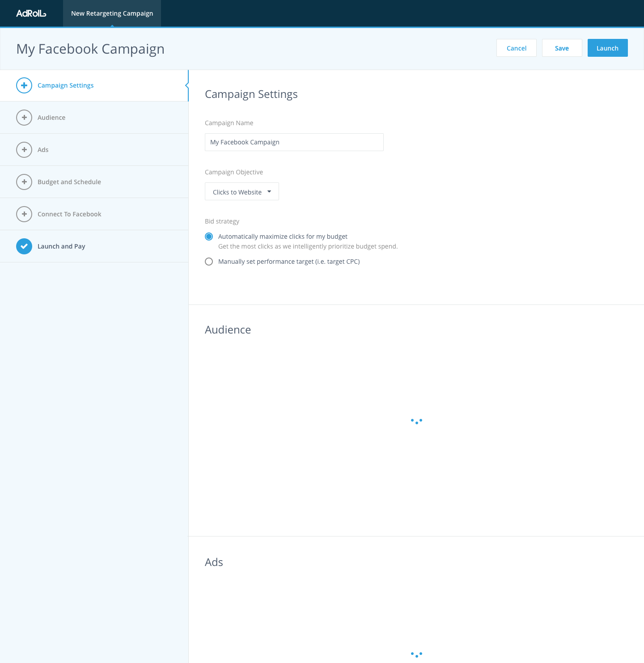Image resolution: width=644 pixels, height=663 pixels.
Task: Click the checkmark icon for Launch and Pay
Action: coord(24,246)
